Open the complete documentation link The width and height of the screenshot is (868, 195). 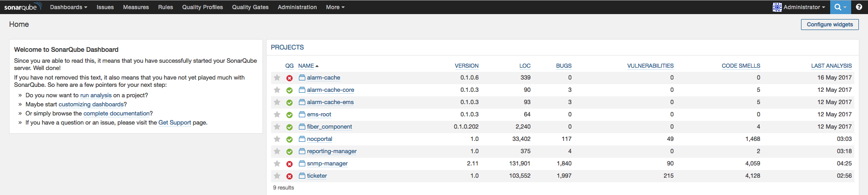(117, 114)
